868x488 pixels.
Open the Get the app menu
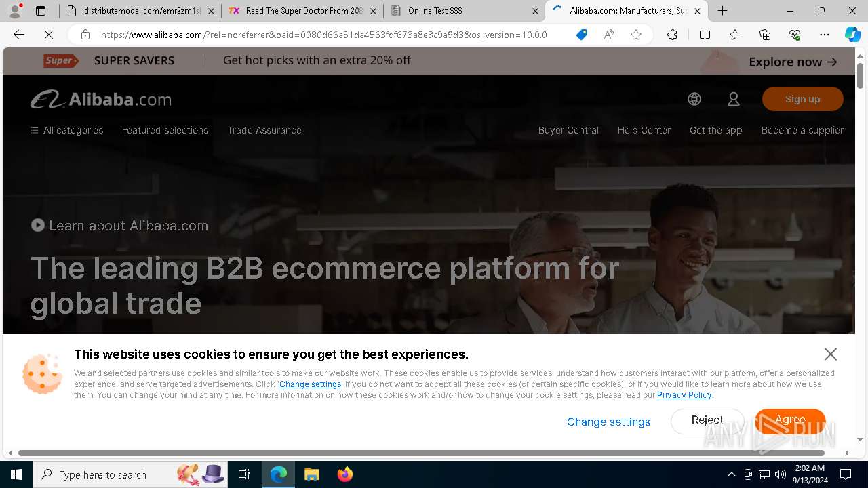[x=715, y=130]
